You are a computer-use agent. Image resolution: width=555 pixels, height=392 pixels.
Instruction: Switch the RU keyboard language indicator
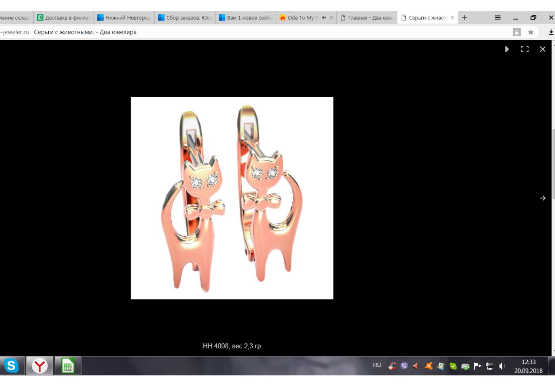(x=377, y=365)
